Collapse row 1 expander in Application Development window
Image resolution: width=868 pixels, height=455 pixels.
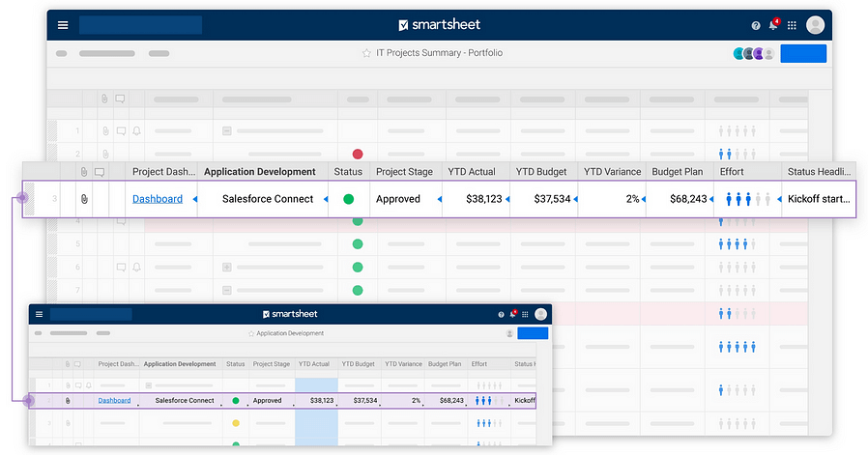pyautogui.click(x=148, y=385)
